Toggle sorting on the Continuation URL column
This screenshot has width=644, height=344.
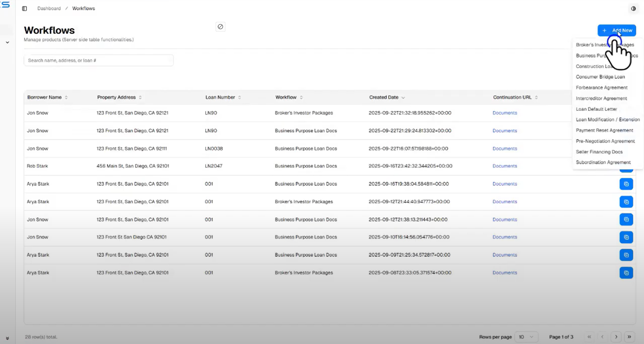[x=536, y=97]
